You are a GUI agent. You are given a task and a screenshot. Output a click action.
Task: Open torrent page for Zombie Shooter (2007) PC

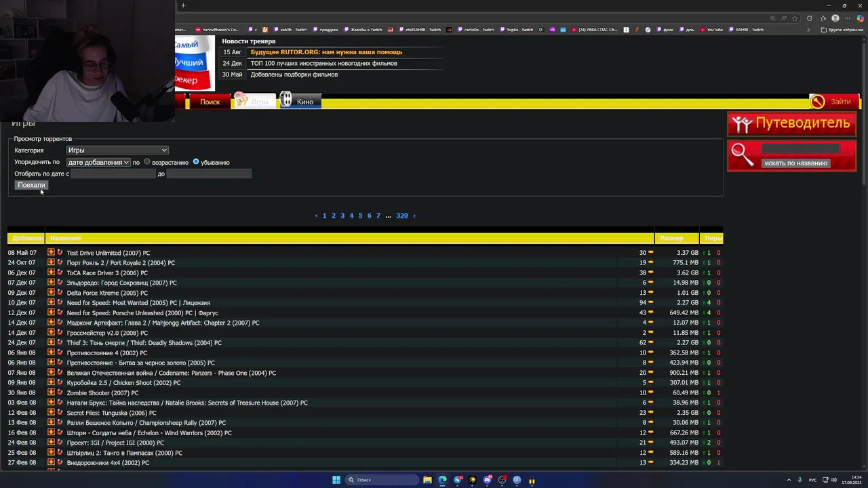click(102, 393)
